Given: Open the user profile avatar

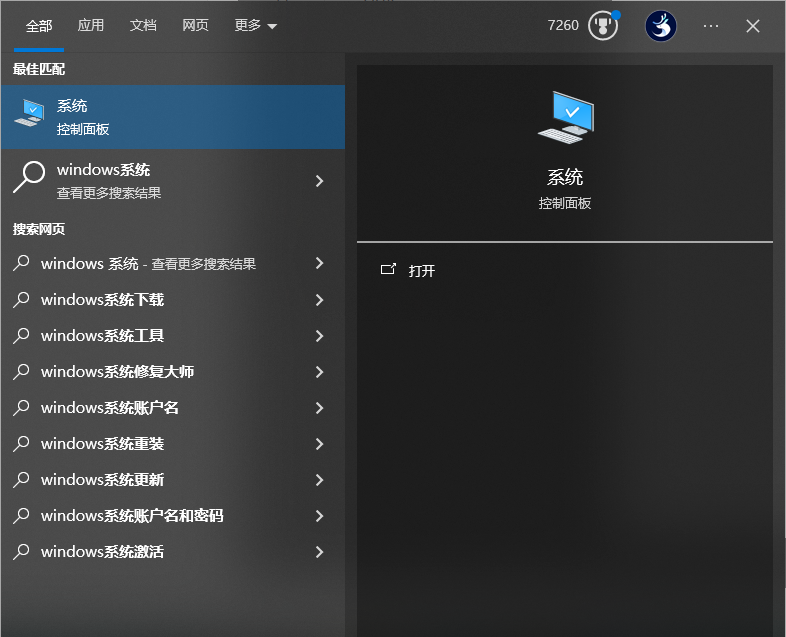Looking at the screenshot, I should tap(661, 26).
